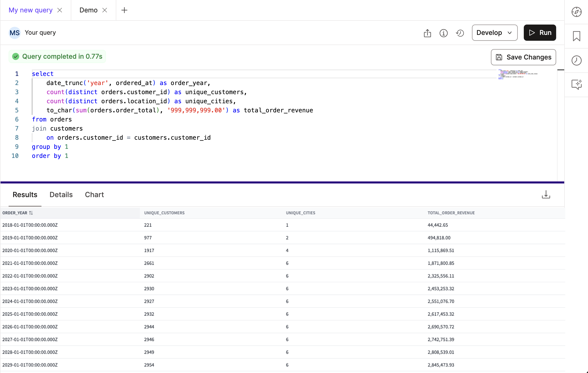The height and width of the screenshot is (373, 588).
Task: Click the bookmark icon in right sidebar
Action: click(576, 36)
